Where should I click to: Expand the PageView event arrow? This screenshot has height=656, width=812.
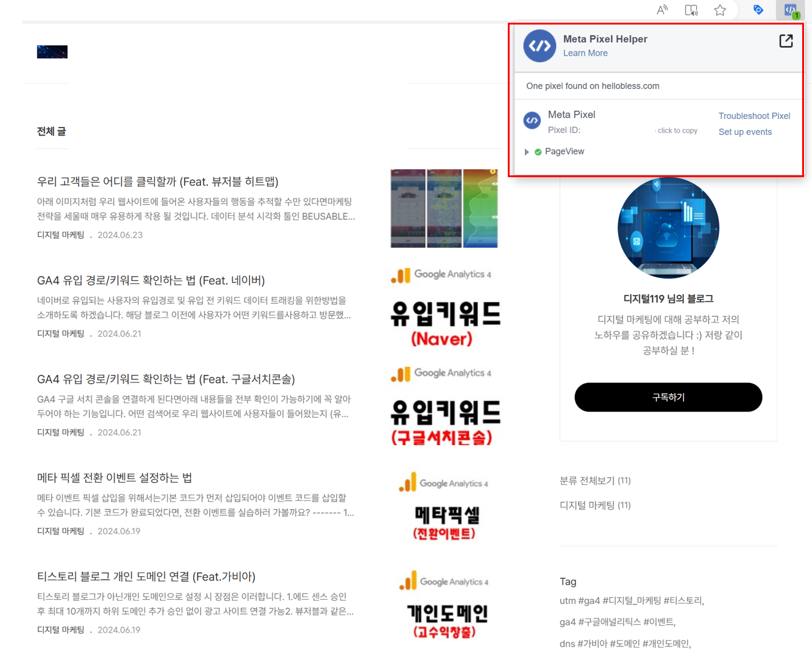[526, 152]
